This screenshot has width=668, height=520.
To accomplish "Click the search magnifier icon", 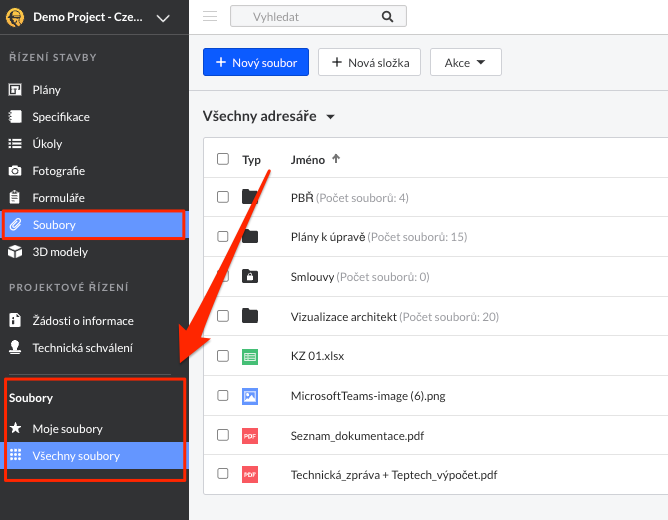I will (387, 17).
